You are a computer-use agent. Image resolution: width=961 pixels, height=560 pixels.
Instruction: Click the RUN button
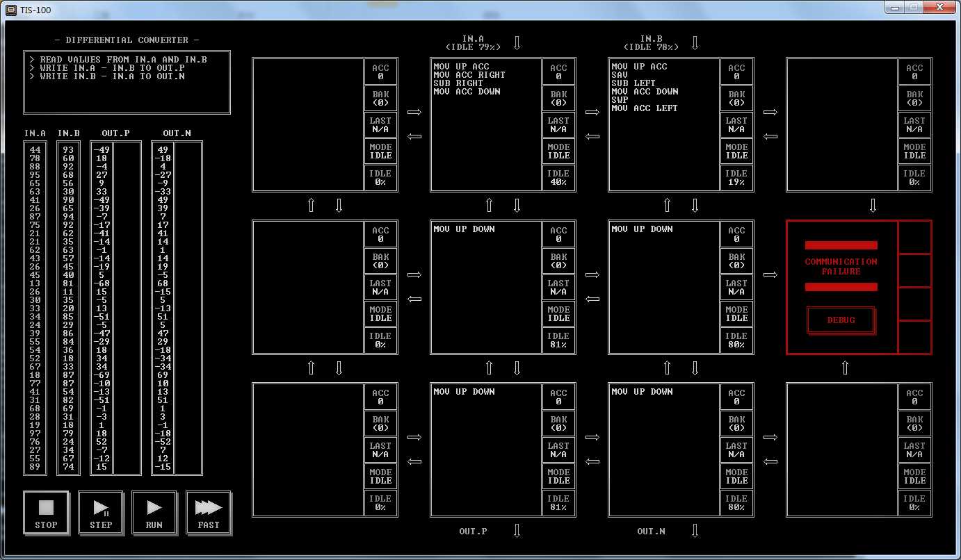[154, 513]
